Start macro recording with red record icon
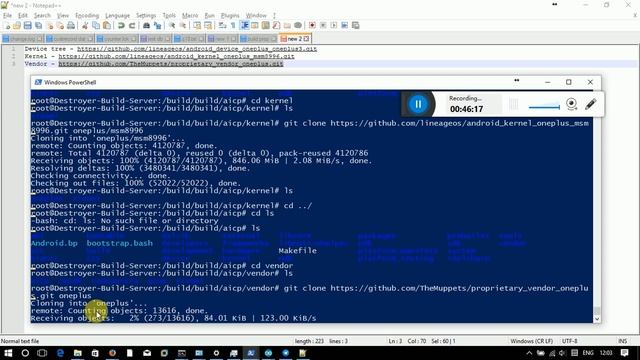 click(312, 25)
